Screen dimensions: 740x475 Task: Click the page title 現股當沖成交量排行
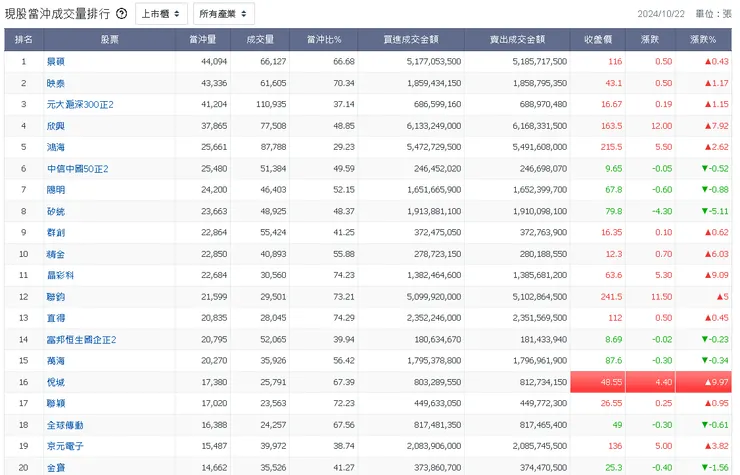tap(58, 14)
